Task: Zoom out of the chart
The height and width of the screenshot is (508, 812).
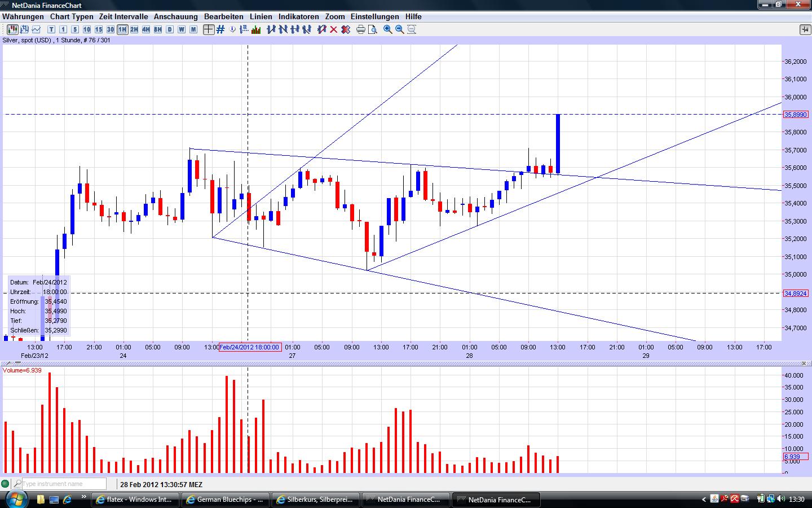Action: [x=400, y=29]
